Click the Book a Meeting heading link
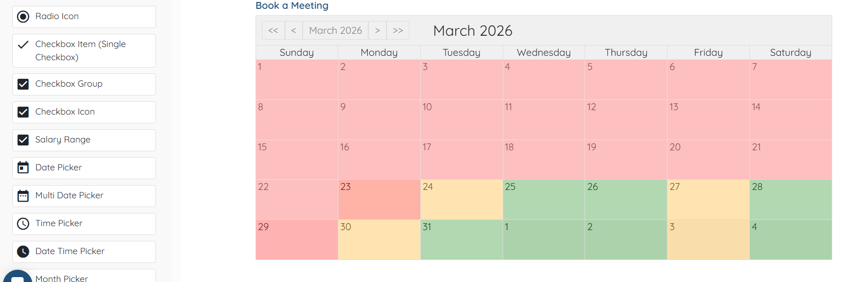Image resolution: width=868 pixels, height=282 pixels. pos(292,6)
